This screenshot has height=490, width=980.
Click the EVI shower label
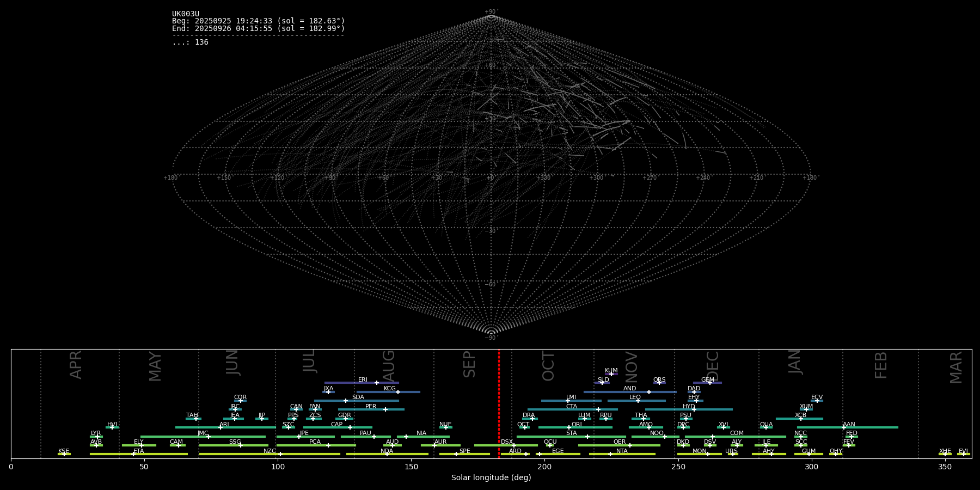[963, 451]
